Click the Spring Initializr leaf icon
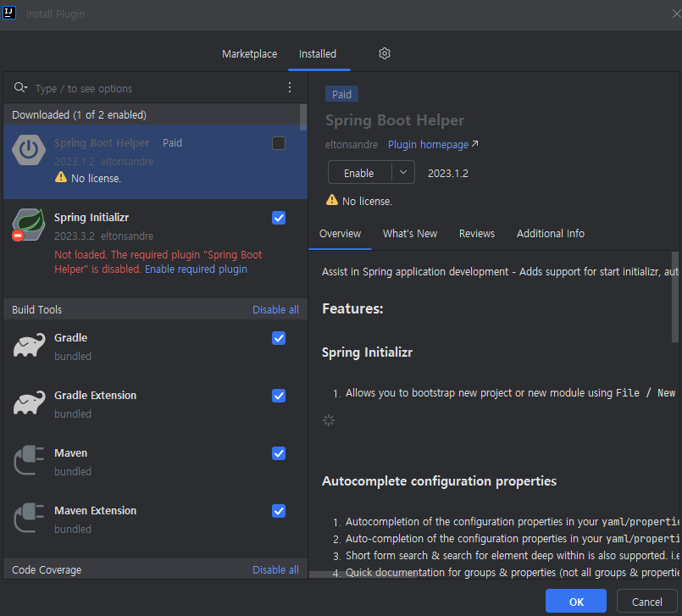The image size is (682, 616). coord(29,225)
